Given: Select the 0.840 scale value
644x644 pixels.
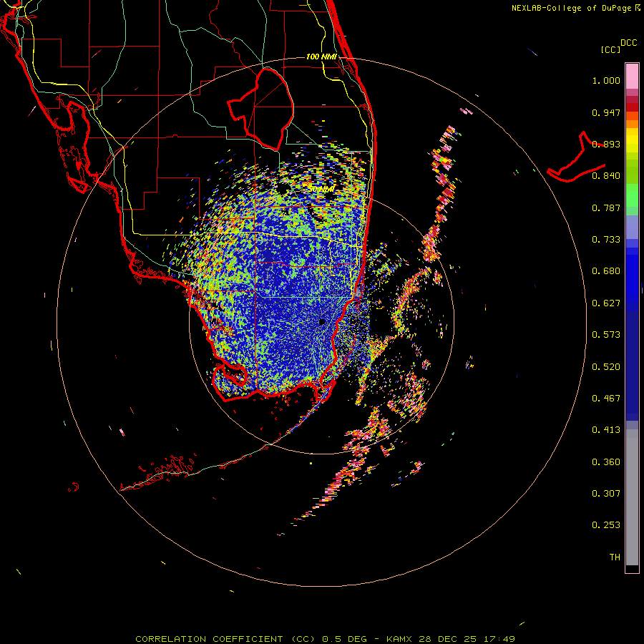Looking at the screenshot, I should pyautogui.click(x=606, y=176).
